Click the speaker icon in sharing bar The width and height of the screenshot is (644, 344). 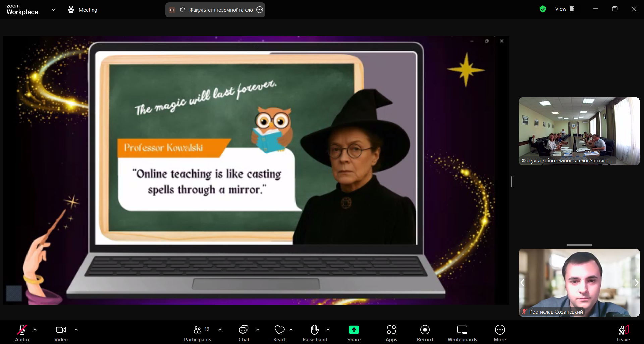(183, 10)
